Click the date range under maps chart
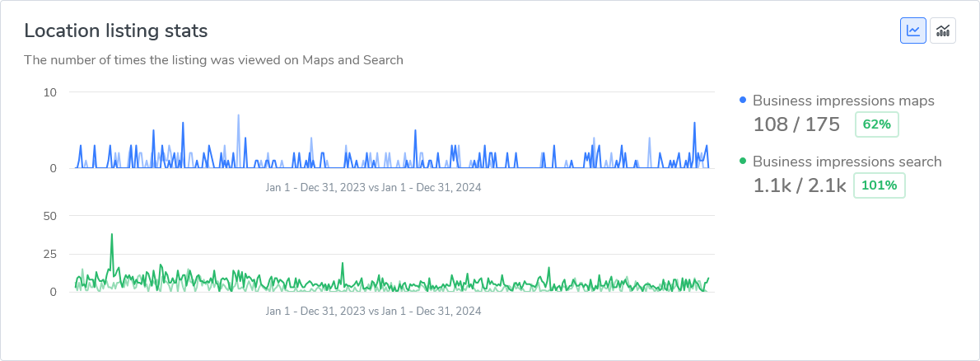 click(373, 187)
